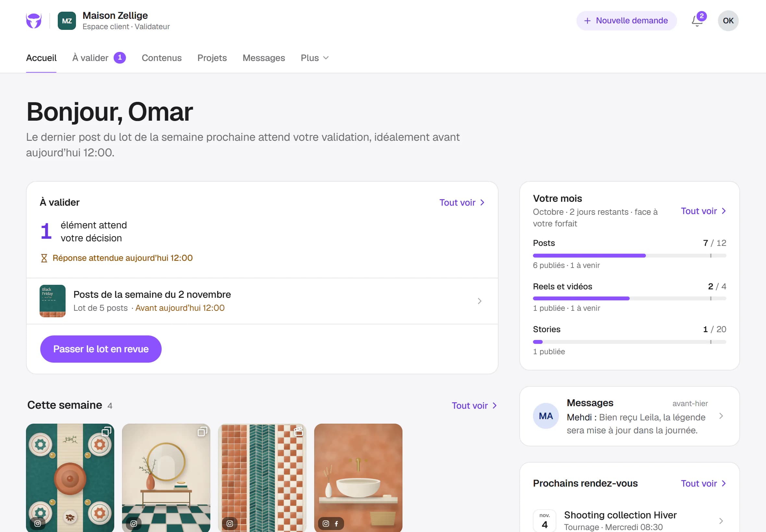This screenshot has width=766, height=532.
Task: Click Tout voir next to Cette semaine
Action: pos(474,405)
